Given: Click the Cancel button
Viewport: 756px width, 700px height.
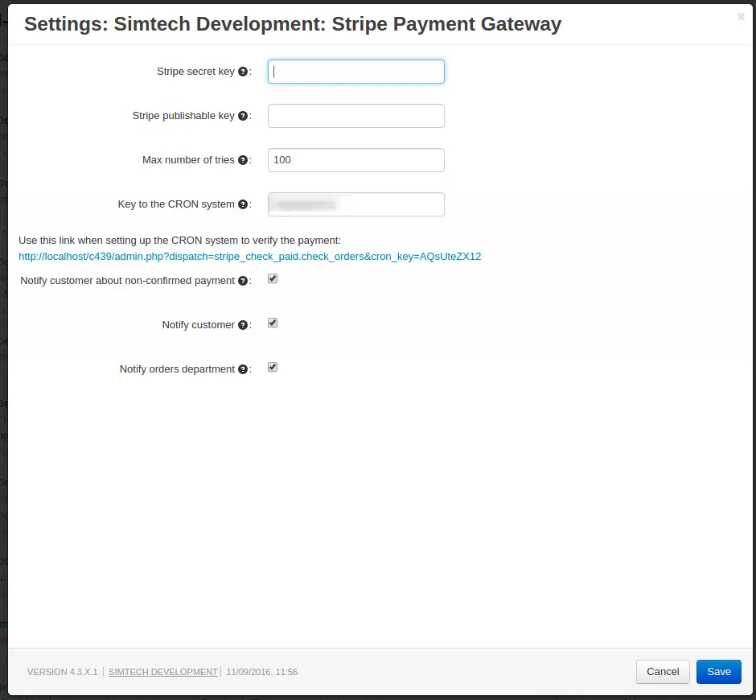Looking at the screenshot, I should click(x=663, y=672).
